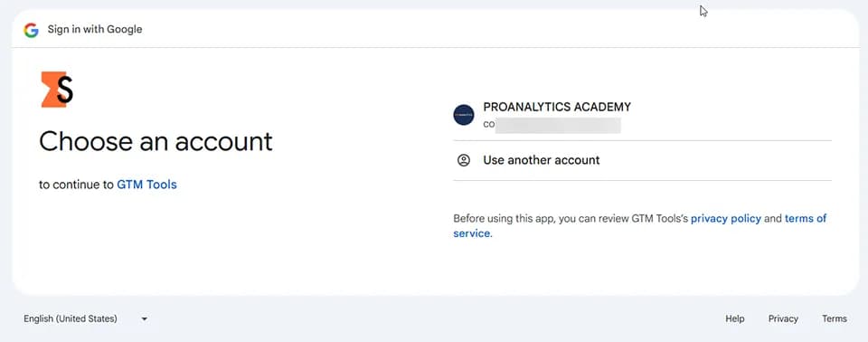The height and width of the screenshot is (342, 868).
Task: Click the Google G logo
Action: [x=31, y=30]
